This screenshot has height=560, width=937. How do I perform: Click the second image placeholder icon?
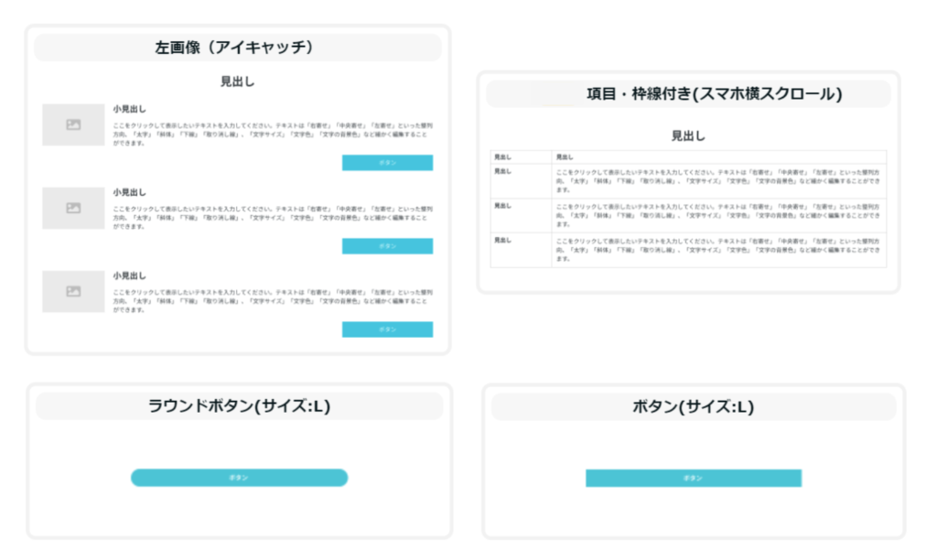coord(73,208)
